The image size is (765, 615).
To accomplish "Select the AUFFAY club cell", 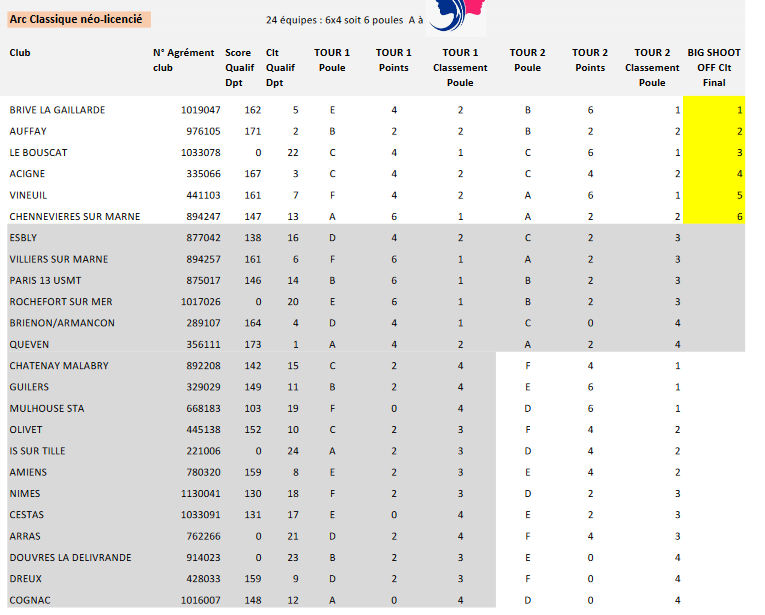I will pyautogui.click(x=28, y=131).
